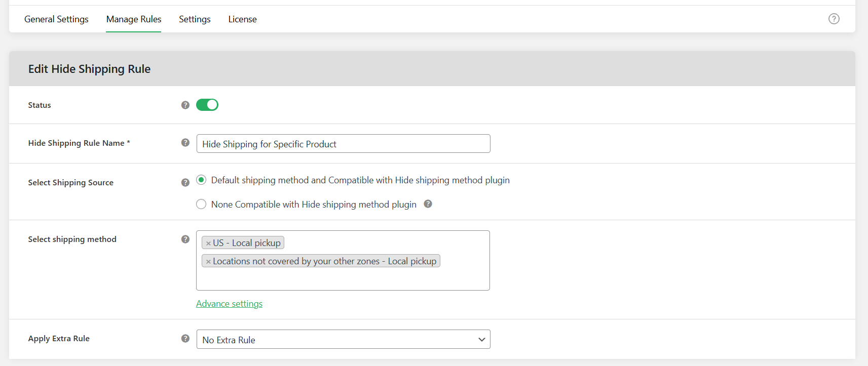Click the help icon beside Status
The image size is (868, 366).
185,105
